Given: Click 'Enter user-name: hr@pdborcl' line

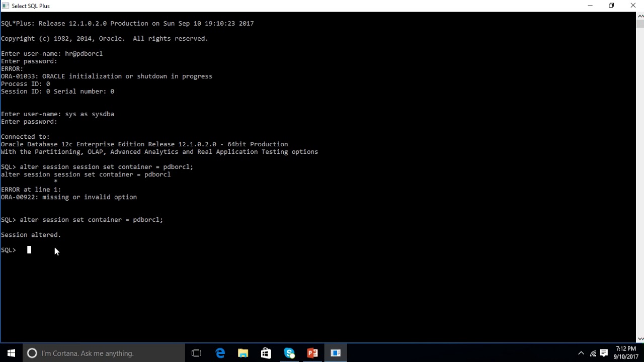Looking at the screenshot, I should pos(52,54).
